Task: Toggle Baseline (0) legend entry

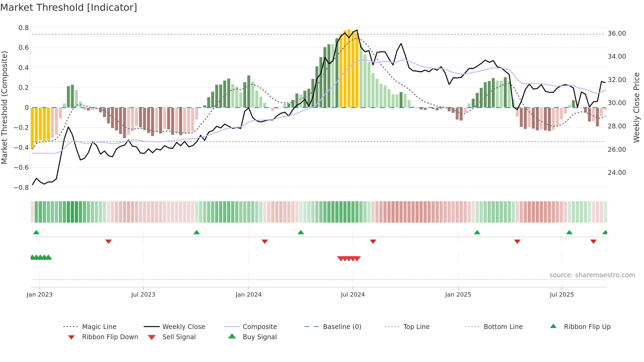Action: (x=333, y=327)
